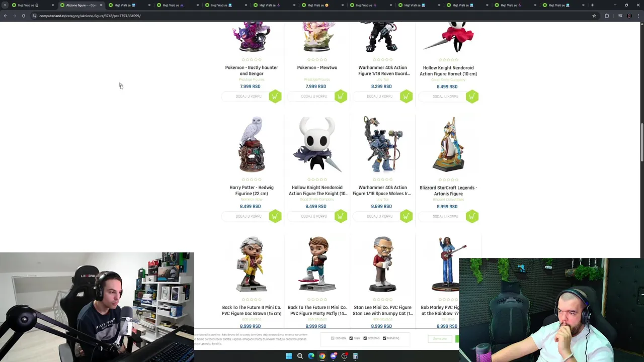Viewport: 644px width, 362px height.
Task: Open the Windows Start menu
Action: pos(289,356)
